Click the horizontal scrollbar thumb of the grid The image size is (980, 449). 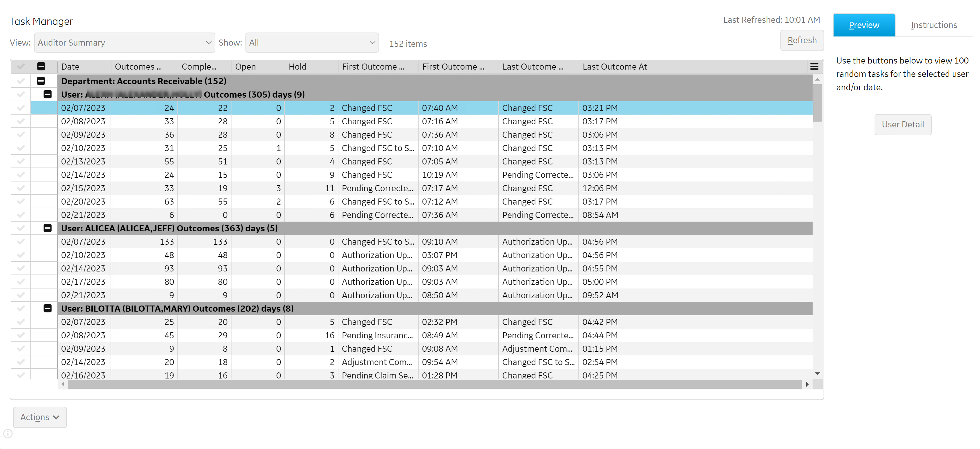click(x=434, y=384)
